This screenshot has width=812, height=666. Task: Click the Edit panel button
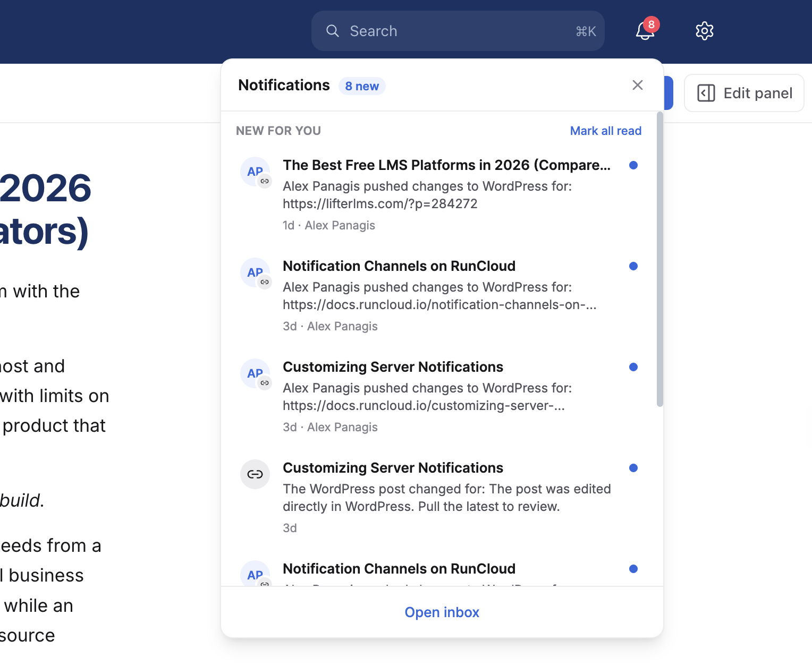tap(744, 93)
